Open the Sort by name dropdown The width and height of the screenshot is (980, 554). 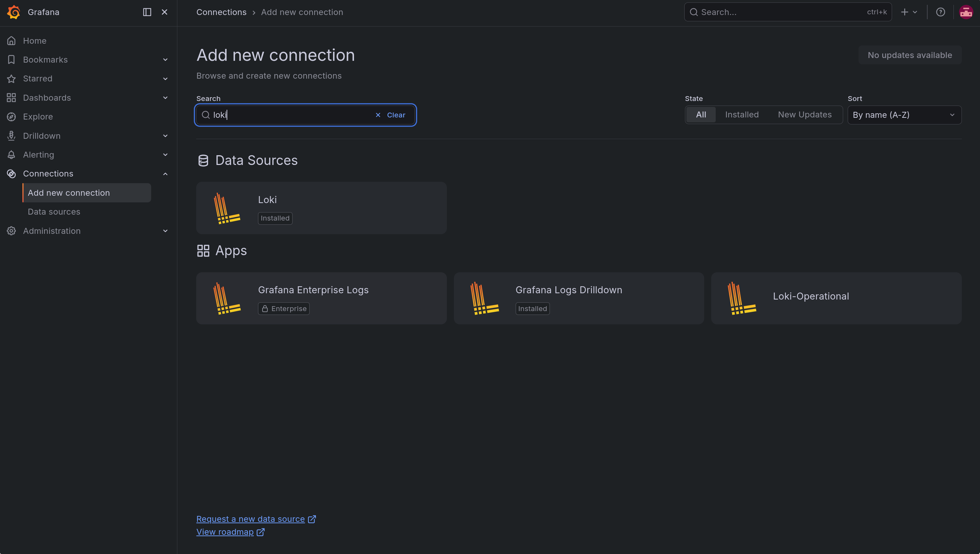click(904, 115)
